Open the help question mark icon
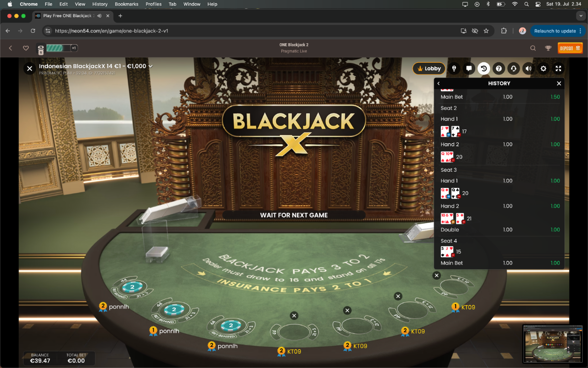Viewport: 588px width, 368px height. click(499, 69)
